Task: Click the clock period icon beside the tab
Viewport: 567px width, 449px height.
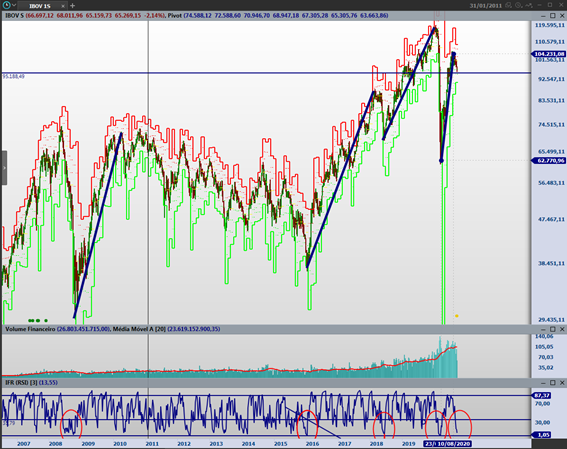Action: (x=7, y=5)
